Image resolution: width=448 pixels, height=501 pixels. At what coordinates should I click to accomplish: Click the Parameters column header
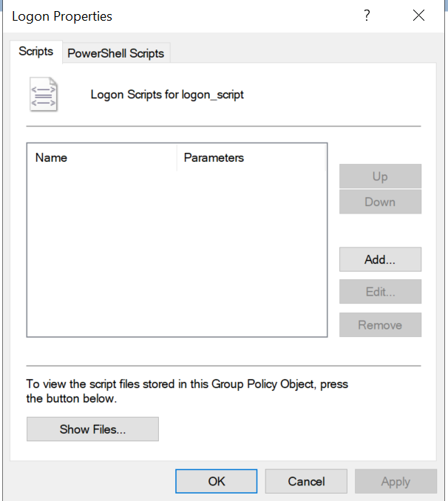[251, 157]
